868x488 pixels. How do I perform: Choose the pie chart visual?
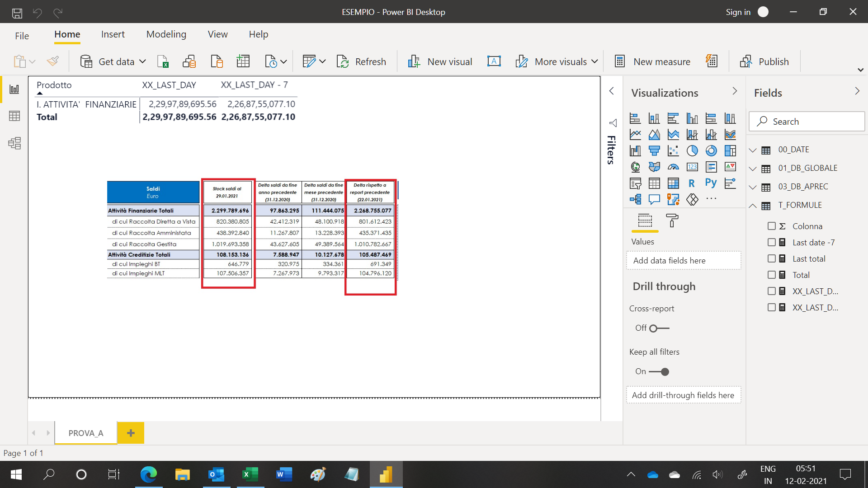(692, 150)
